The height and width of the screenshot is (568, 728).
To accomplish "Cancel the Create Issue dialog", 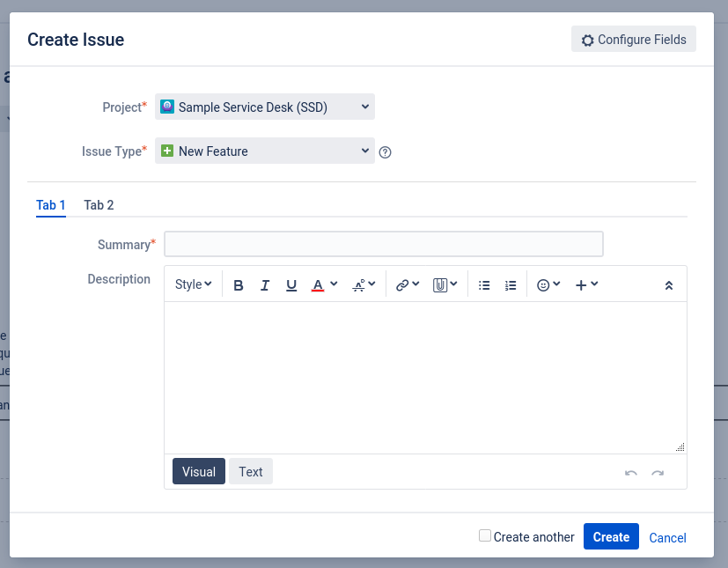I will click(667, 537).
